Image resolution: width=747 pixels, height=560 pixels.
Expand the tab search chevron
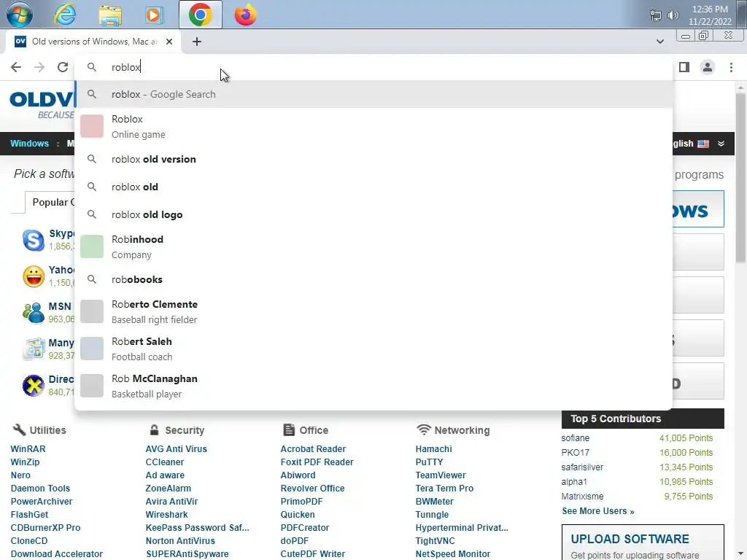pos(659,42)
